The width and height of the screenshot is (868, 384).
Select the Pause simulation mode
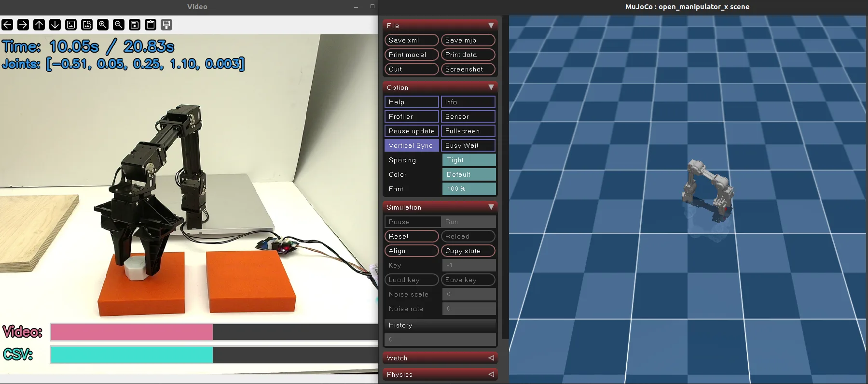tap(413, 222)
